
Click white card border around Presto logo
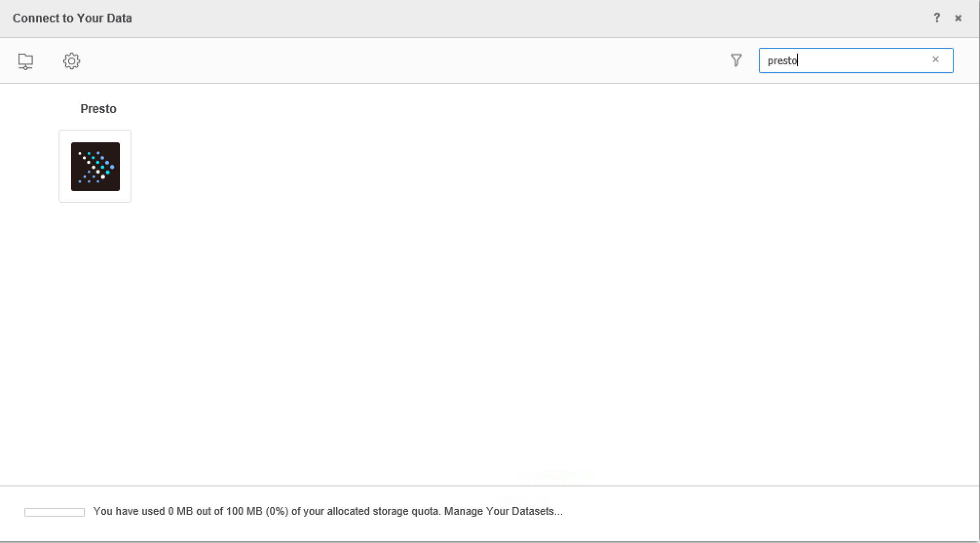(64, 166)
